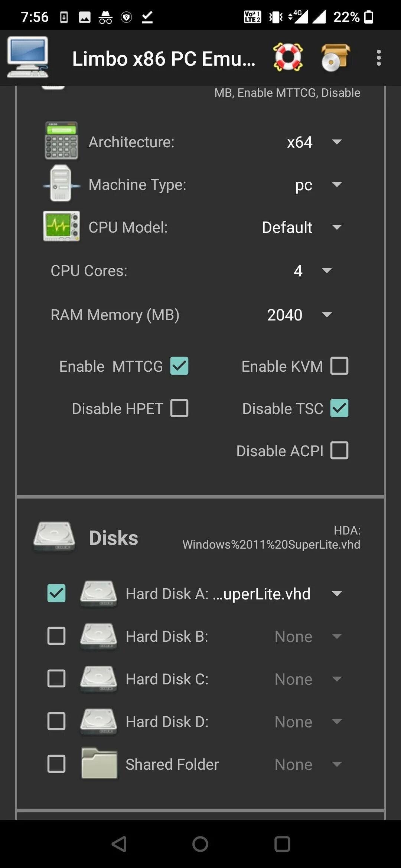Image resolution: width=401 pixels, height=868 pixels.
Task: Tap the Disks section hard drive icon
Action: click(54, 537)
